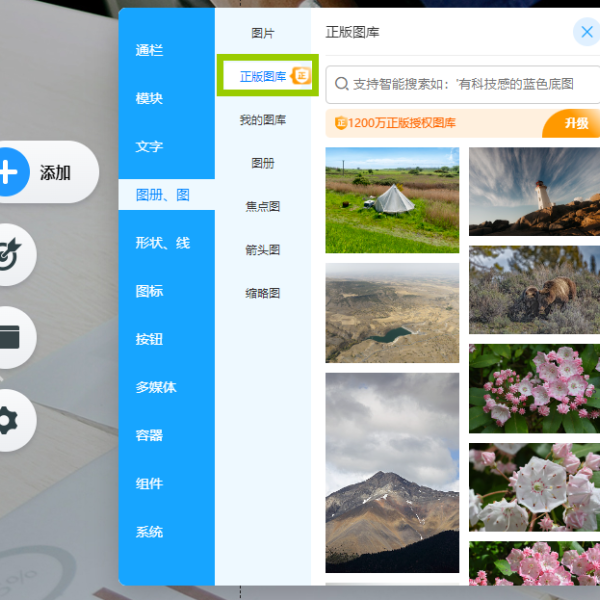600x600 pixels.
Task: Choose 箭头图 submenu item
Action: [x=263, y=250]
